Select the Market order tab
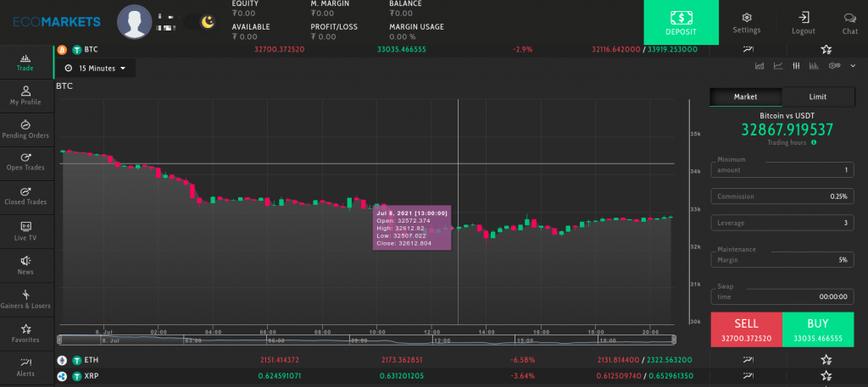 (x=746, y=97)
